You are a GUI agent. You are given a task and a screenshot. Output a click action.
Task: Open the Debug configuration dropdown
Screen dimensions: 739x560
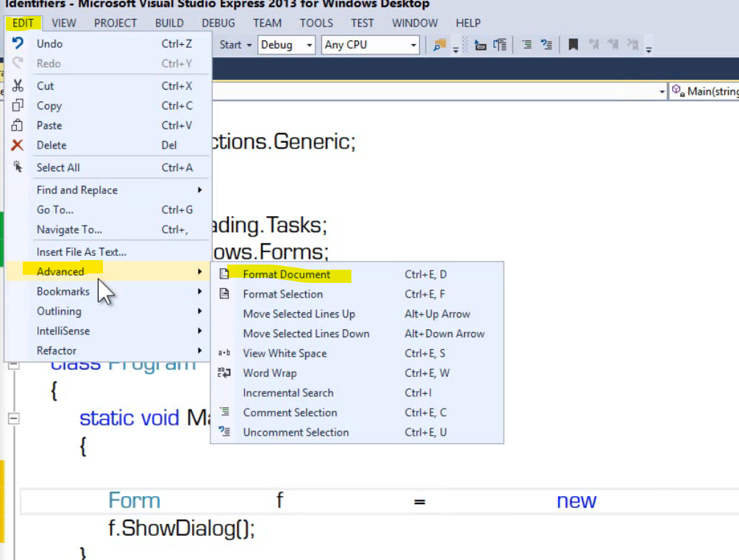pos(287,45)
